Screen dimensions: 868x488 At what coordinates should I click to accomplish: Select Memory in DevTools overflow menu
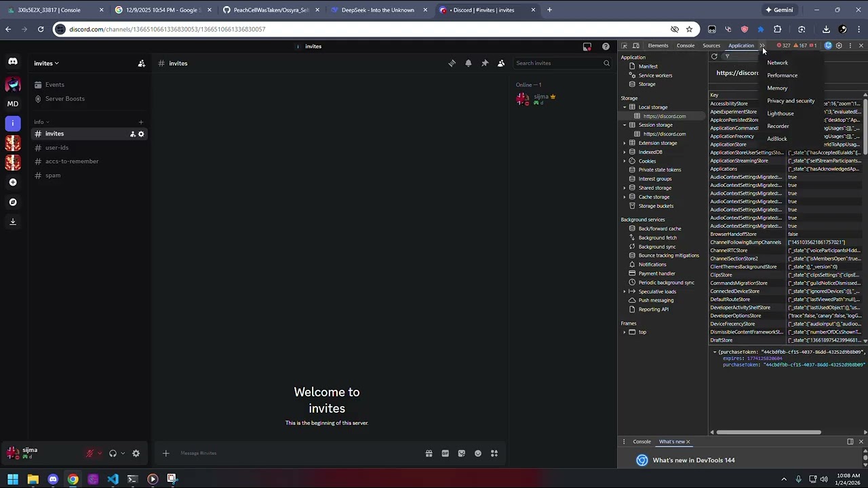pos(777,88)
